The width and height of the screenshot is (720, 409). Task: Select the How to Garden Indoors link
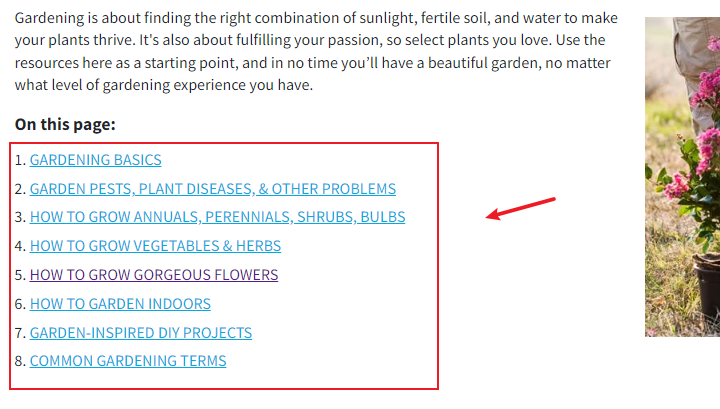tap(120, 303)
